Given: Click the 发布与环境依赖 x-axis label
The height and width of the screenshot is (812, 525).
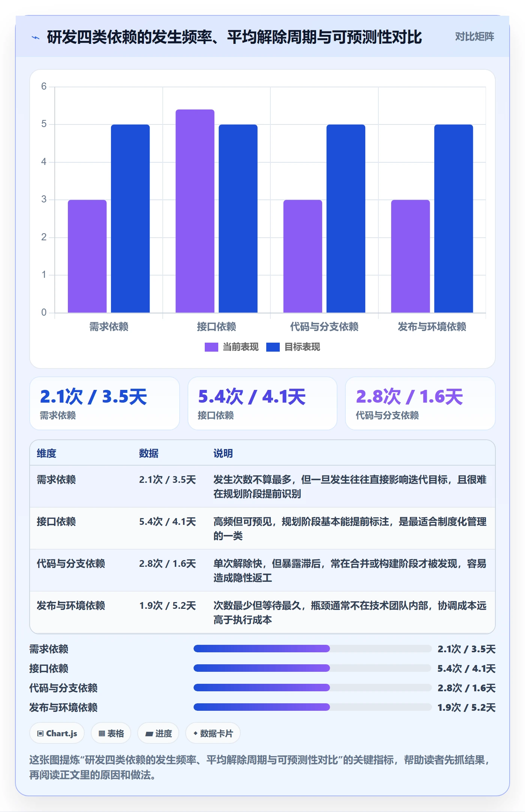Looking at the screenshot, I should [432, 327].
